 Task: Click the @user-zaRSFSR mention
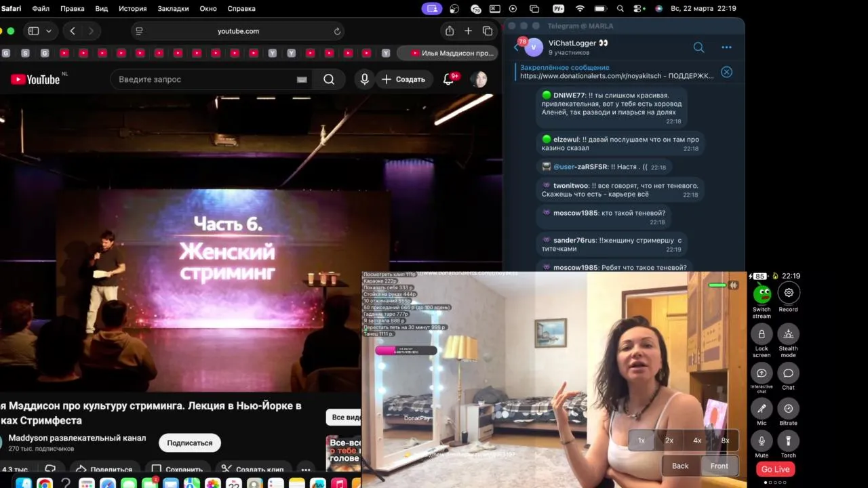point(580,167)
